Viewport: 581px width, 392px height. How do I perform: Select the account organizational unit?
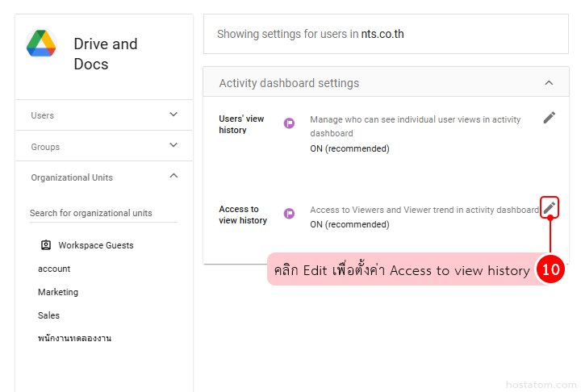pos(54,269)
